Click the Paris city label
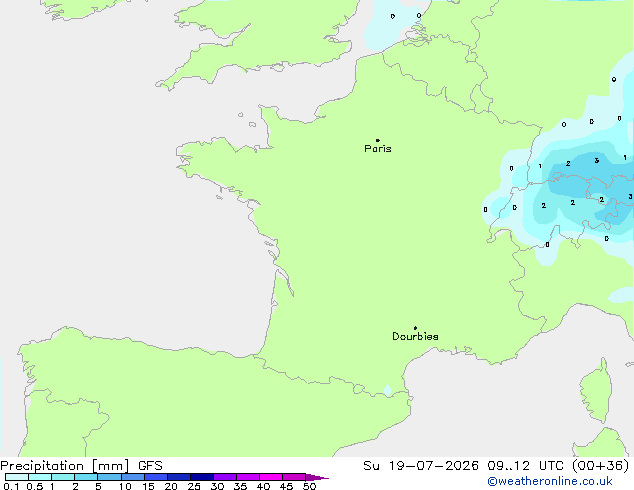Screen dimensions: 634x490 pos(378,149)
